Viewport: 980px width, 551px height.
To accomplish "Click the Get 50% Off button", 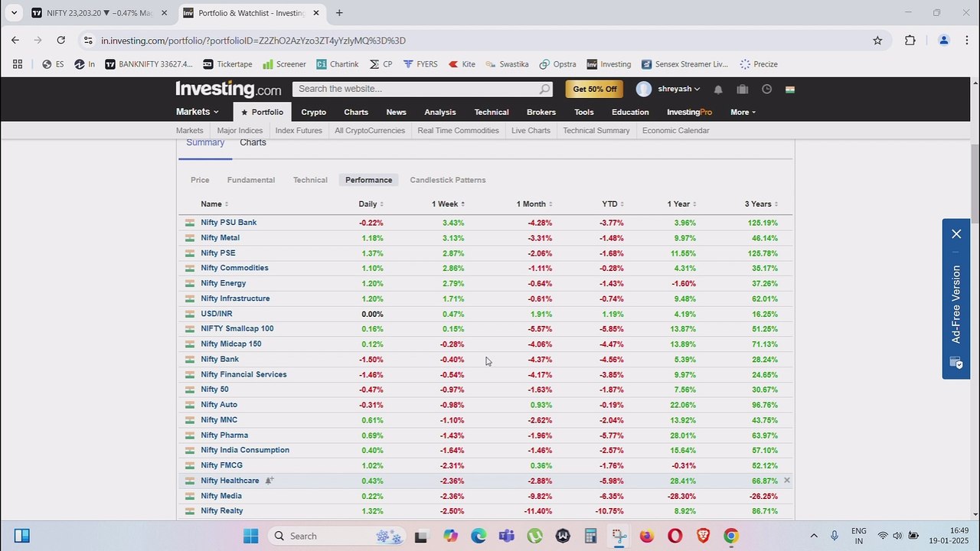I will coord(594,90).
